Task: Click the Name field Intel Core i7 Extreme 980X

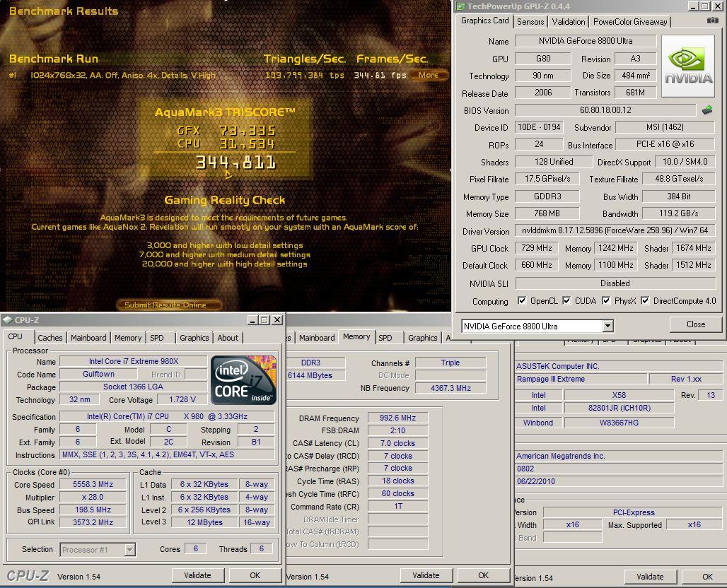Action: tap(134, 361)
